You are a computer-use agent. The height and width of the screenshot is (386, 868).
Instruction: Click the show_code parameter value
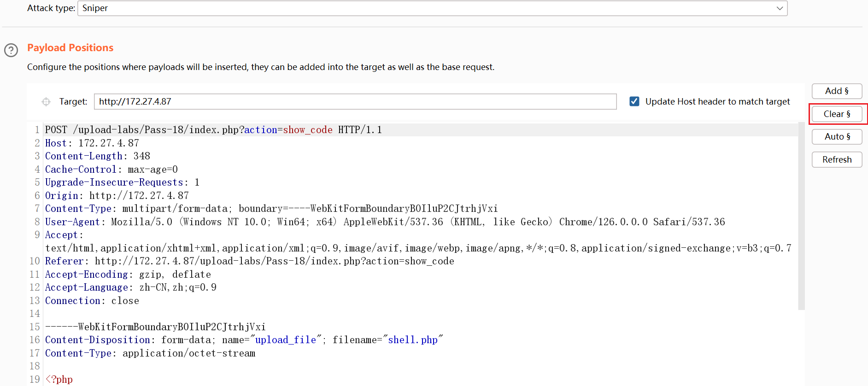(x=308, y=130)
